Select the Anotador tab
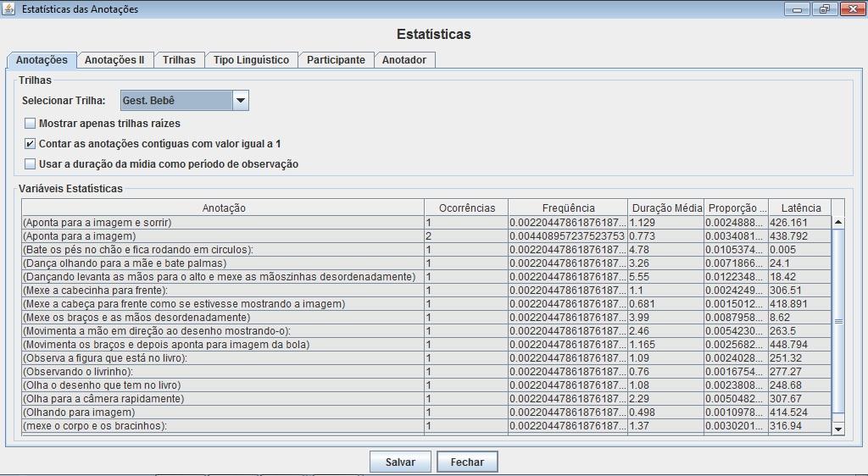868x476 pixels. pyautogui.click(x=404, y=60)
